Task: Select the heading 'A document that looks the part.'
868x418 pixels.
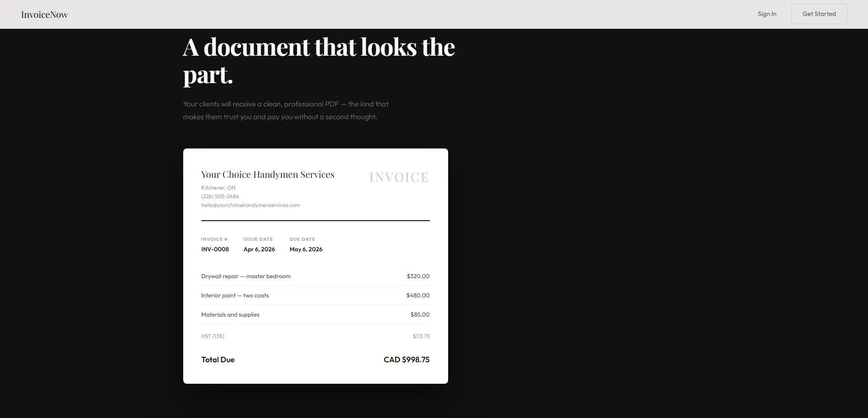Action: [x=319, y=60]
